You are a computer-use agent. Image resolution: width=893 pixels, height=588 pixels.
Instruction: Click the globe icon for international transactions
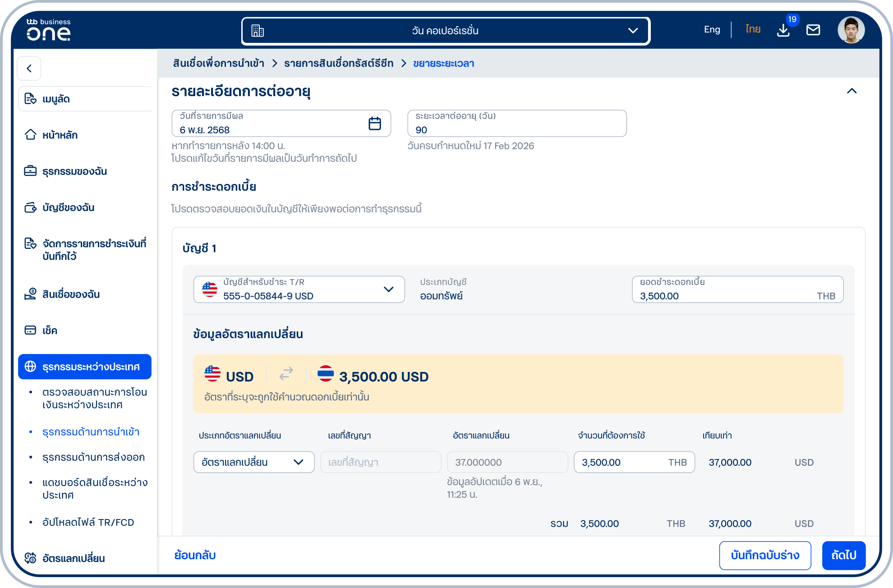click(30, 367)
